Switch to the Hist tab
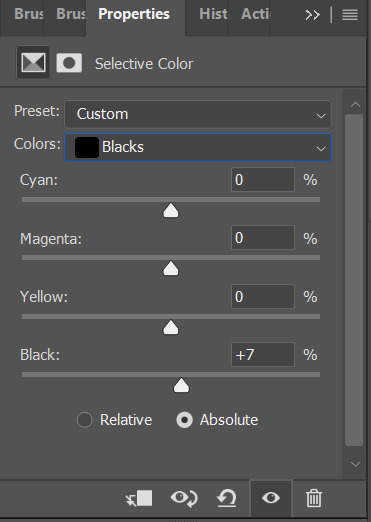 [213, 14]
